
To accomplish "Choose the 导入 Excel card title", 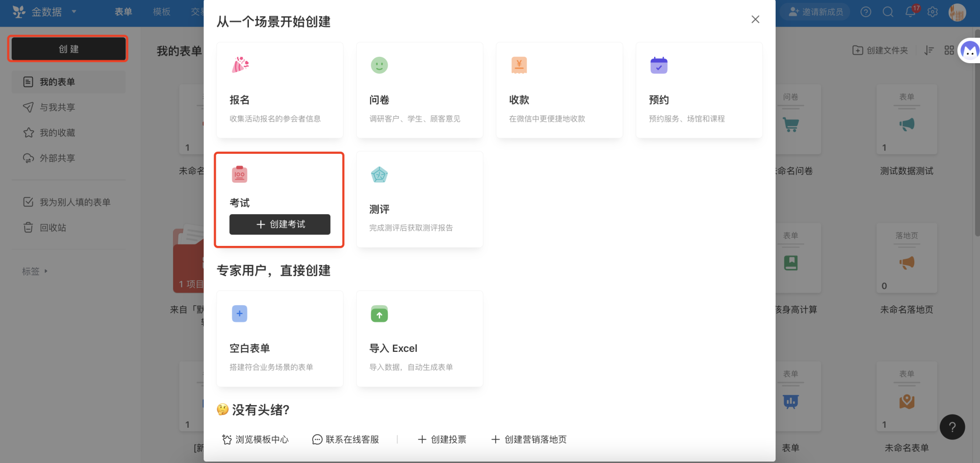I will [x=393, y=348].
